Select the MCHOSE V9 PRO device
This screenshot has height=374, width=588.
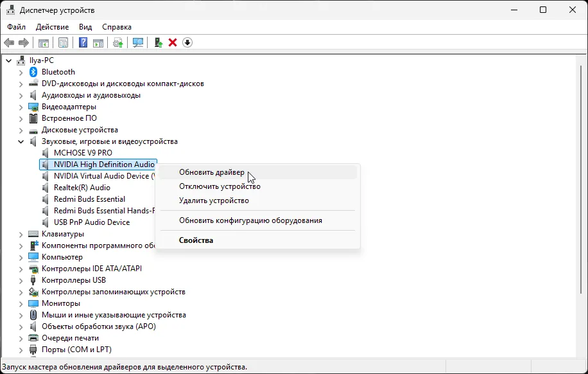(83, 153)
